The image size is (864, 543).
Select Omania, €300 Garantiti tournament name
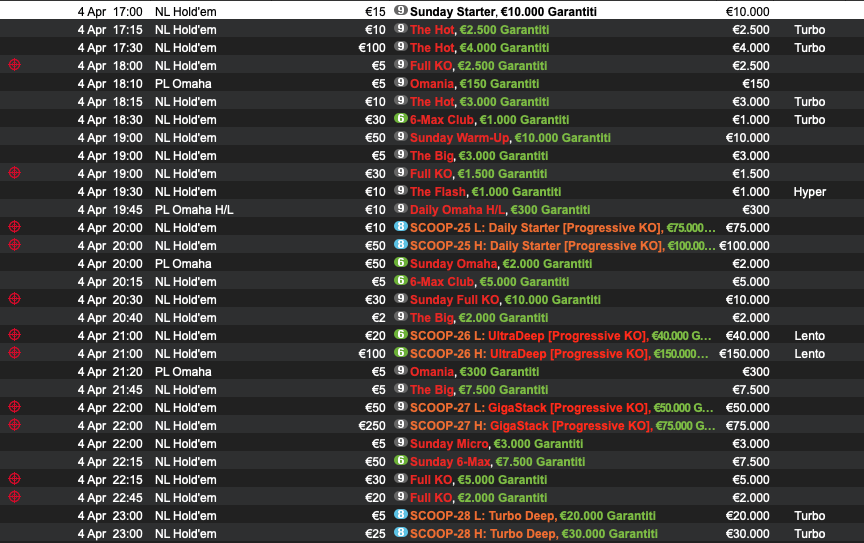pyautogui.click(x=474, y=372)
